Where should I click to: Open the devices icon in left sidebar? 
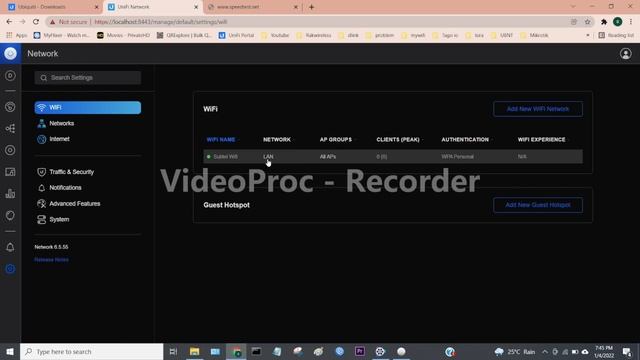(10, 150)
